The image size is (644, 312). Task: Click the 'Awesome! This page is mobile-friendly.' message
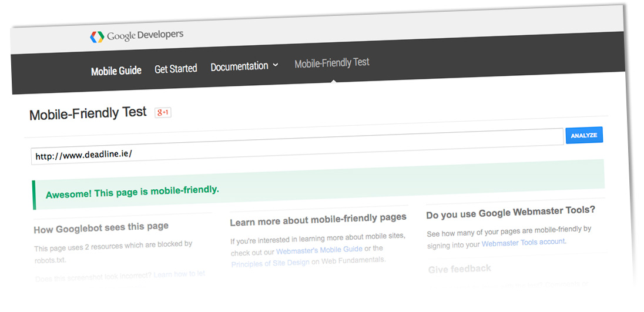(x=132, y=192)
